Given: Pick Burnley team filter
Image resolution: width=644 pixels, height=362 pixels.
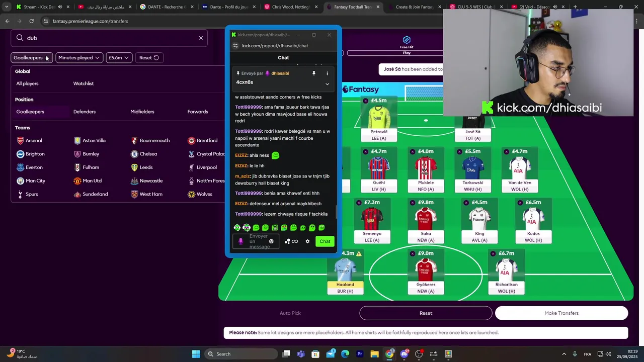Looking at the screenshot, I should [87, 154].
